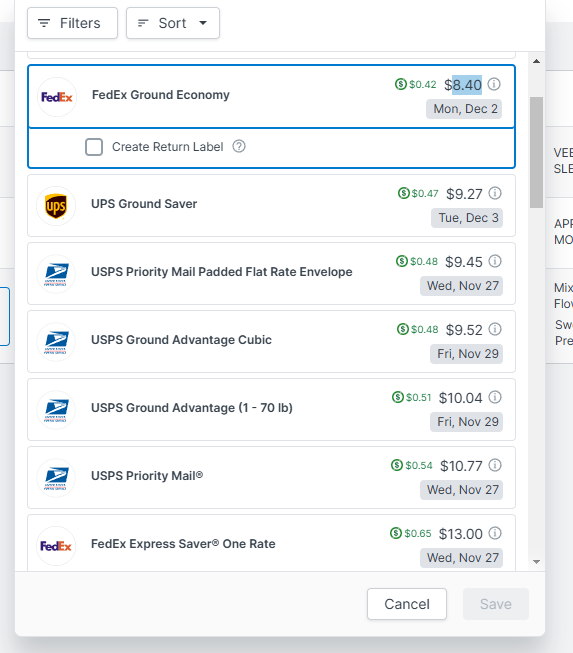Open the Sort dropdown

[x=173, y=23]
